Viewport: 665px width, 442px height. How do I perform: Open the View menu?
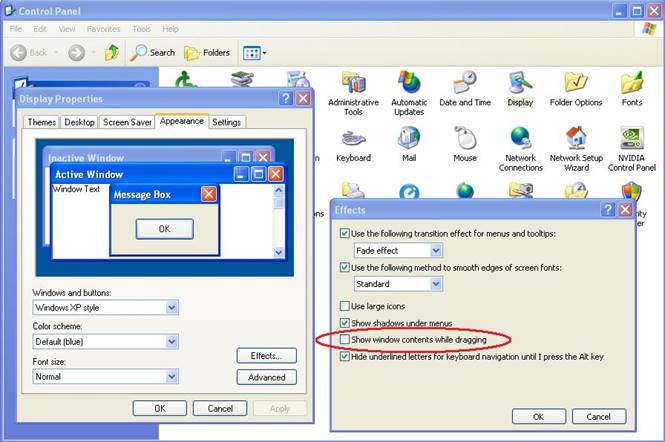click(x=67, y=29)
